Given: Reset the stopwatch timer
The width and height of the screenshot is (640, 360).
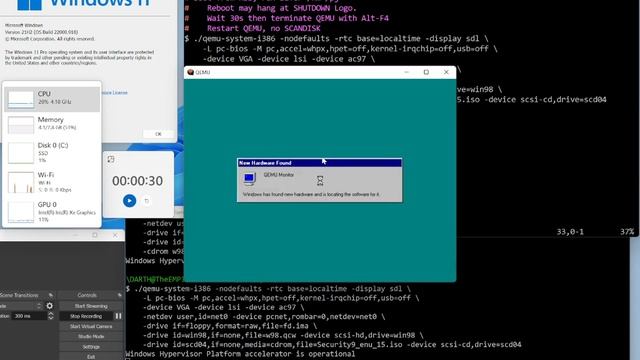Looking at the screenshot, I should click(147, 201).
